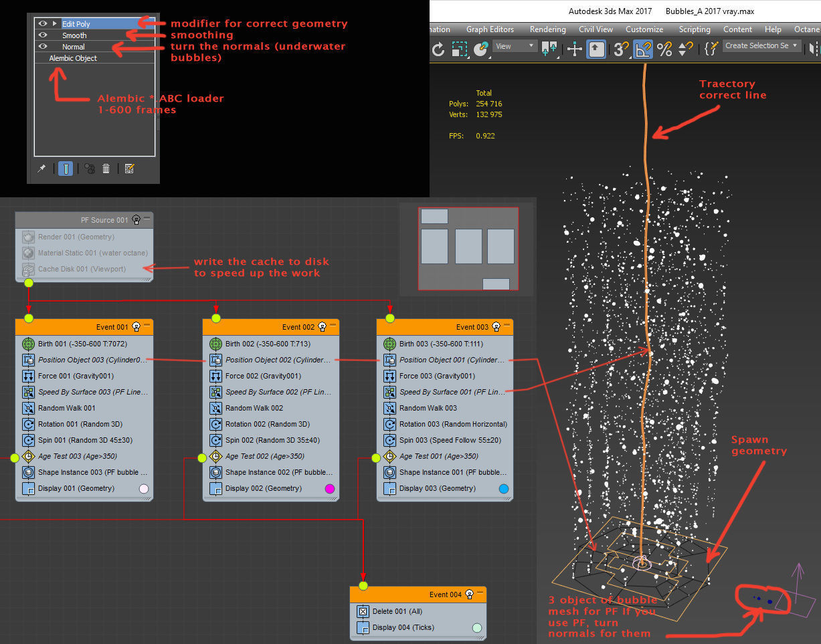Viewport: 821px width, 644px height.
Task: Open Graph Editors menu
Action: [x=490, y=29]
